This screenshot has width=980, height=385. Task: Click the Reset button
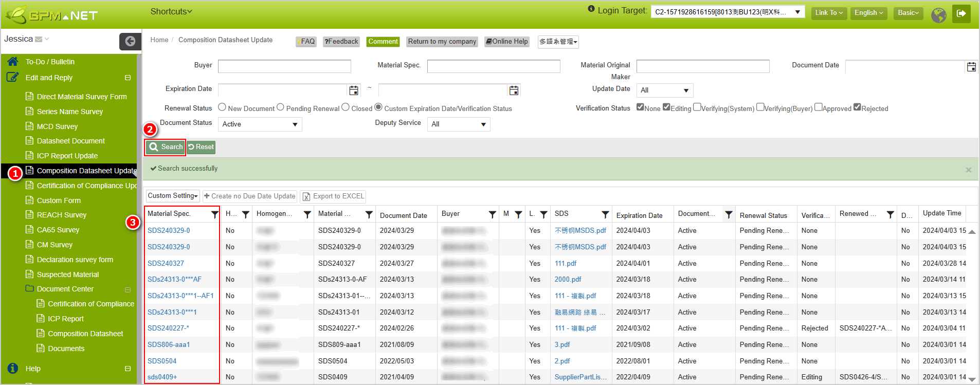[201, 147]
